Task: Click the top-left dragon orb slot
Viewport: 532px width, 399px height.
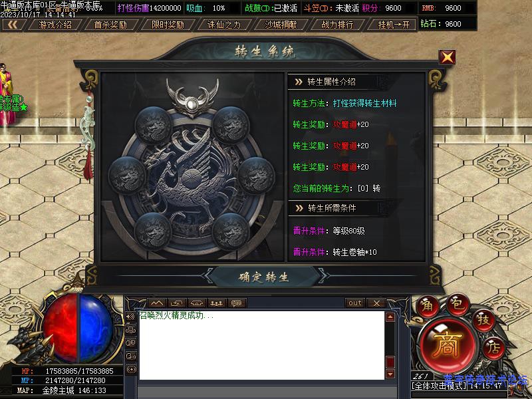Action: [154, 125]
